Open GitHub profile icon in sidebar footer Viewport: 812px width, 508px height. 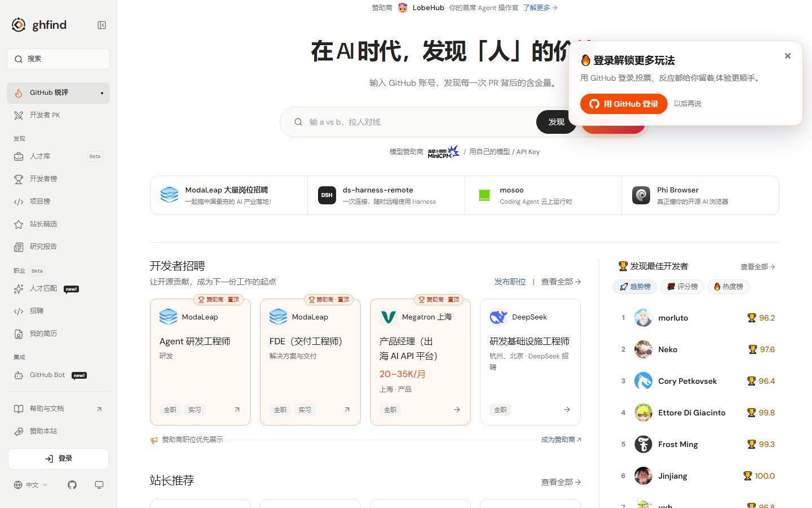pyautogui.click(x=72, y=485)
